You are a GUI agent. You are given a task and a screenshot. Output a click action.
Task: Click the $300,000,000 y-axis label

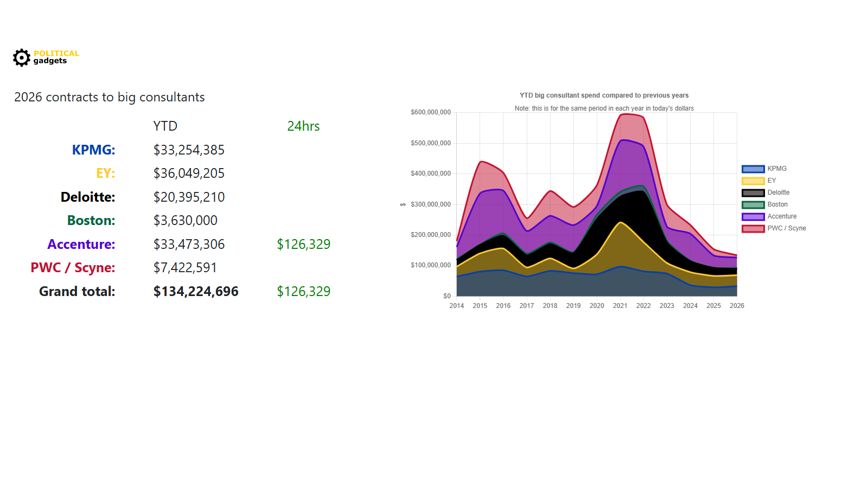[431, 204]
